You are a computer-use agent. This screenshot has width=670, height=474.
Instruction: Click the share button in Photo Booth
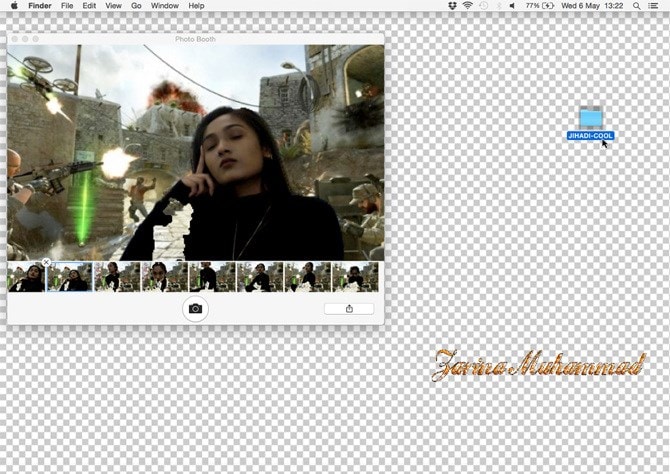point(349,309)
